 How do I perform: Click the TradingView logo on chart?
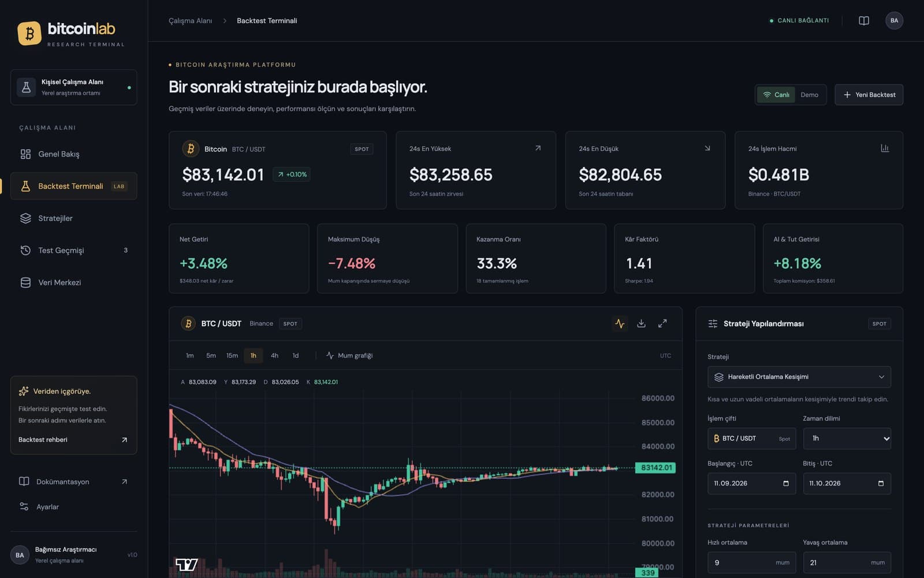[x=187, y=565]
